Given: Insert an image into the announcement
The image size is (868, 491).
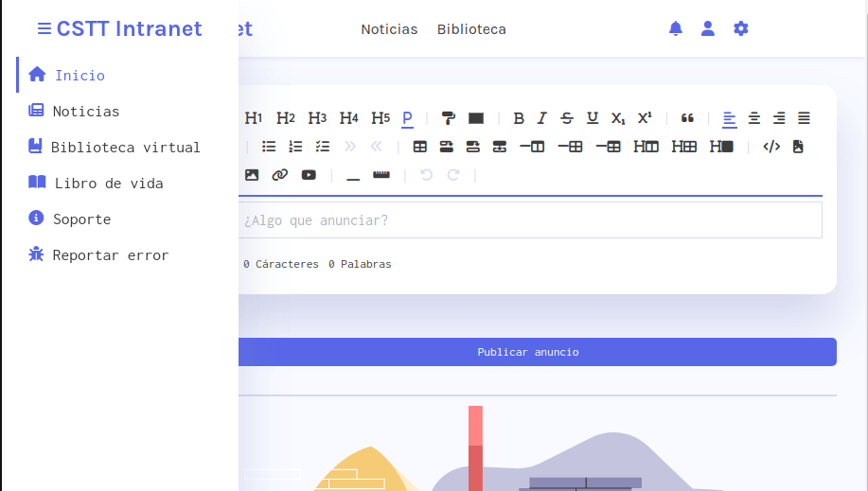Looking at the screenshot, I should tap(252, 175).
